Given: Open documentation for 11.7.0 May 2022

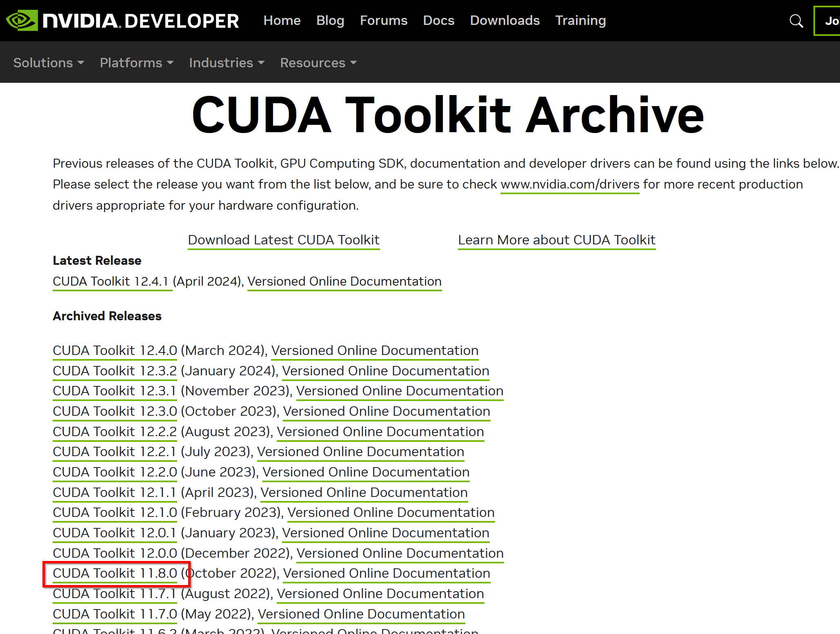Looking at the screenshot, I should tap(361, 614).
